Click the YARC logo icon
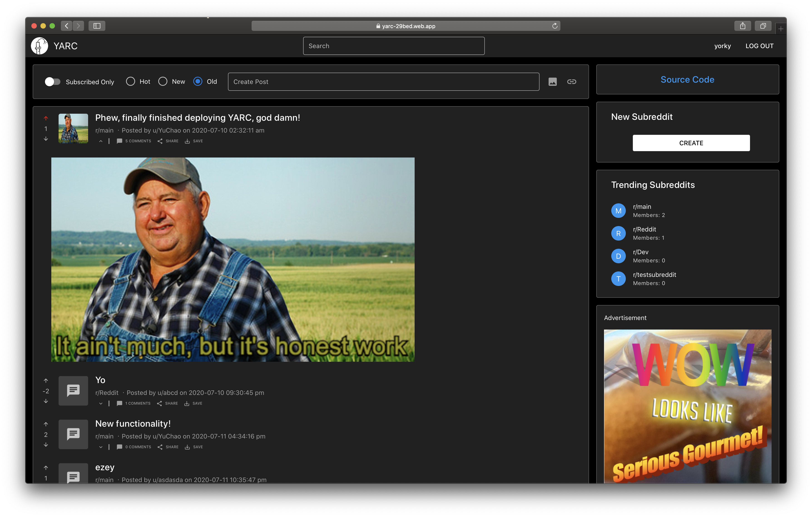 (40, 46)
